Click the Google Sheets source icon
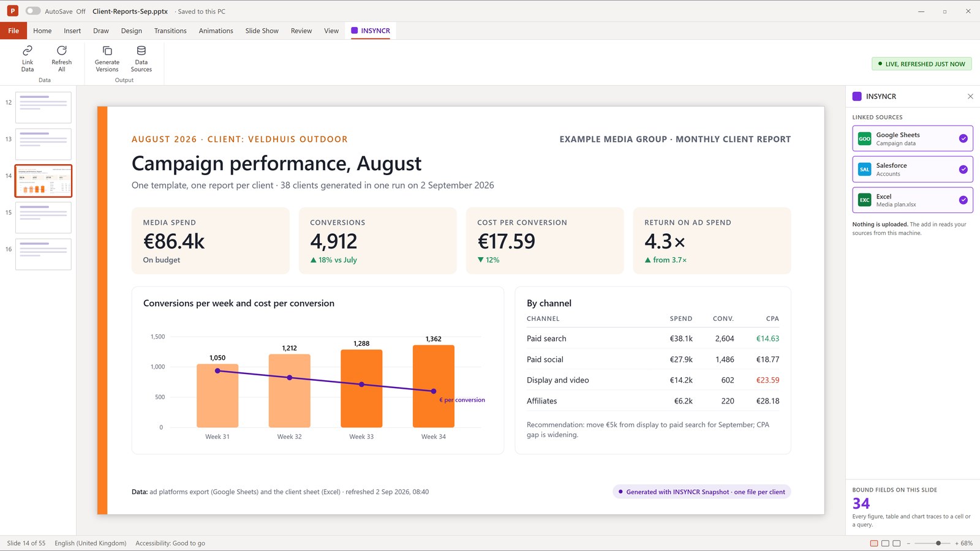This screenshot has width=980, height=551. pos(864,139)
